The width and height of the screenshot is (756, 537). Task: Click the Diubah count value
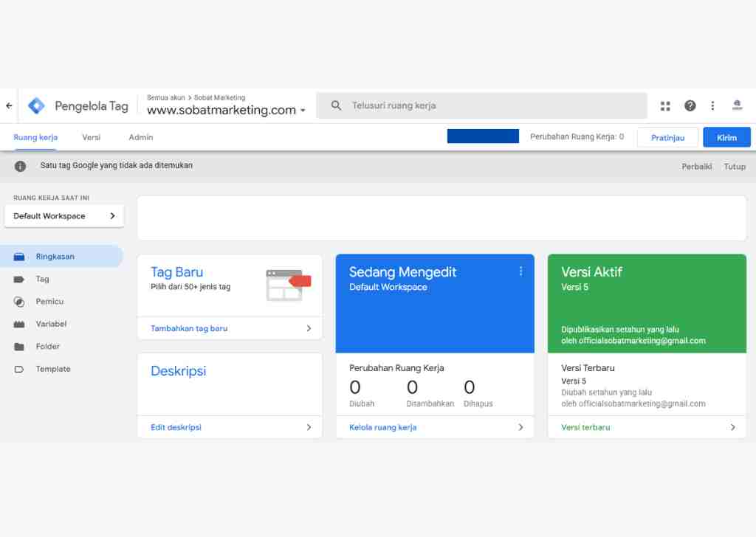(x=355, y=387)
